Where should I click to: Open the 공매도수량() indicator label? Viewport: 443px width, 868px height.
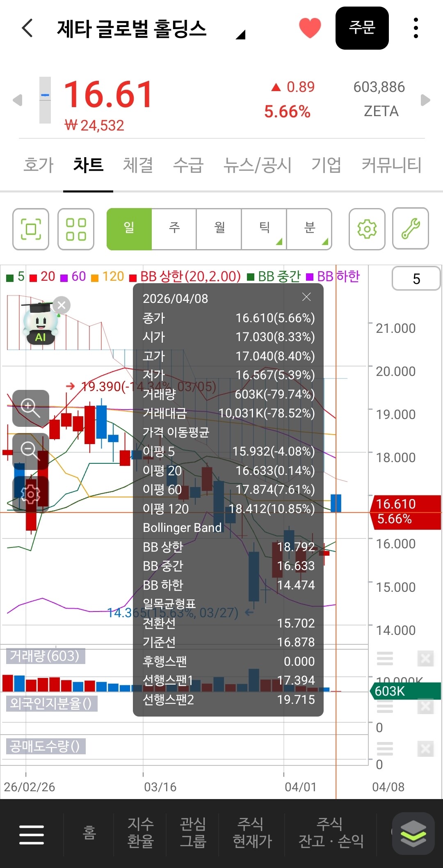coord(46,746)
